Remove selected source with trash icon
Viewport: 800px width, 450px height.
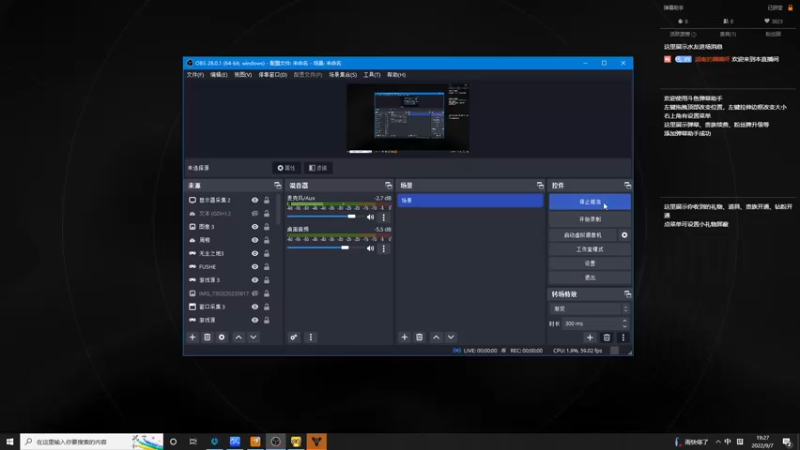point(207,337)
